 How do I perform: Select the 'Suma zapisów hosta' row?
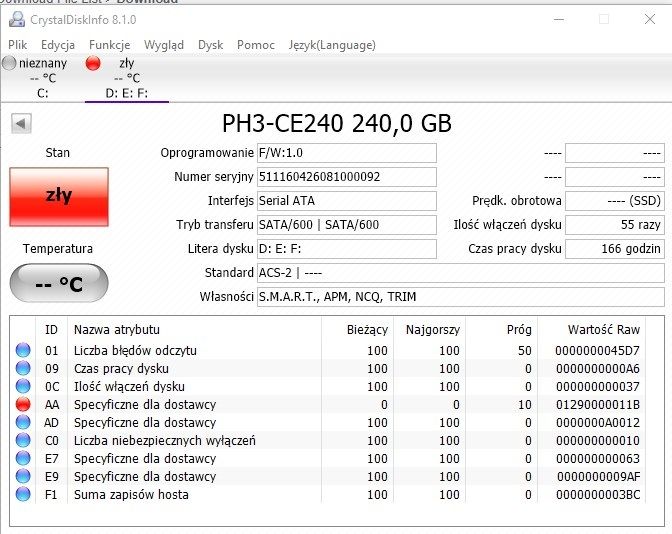pos(330,494)
